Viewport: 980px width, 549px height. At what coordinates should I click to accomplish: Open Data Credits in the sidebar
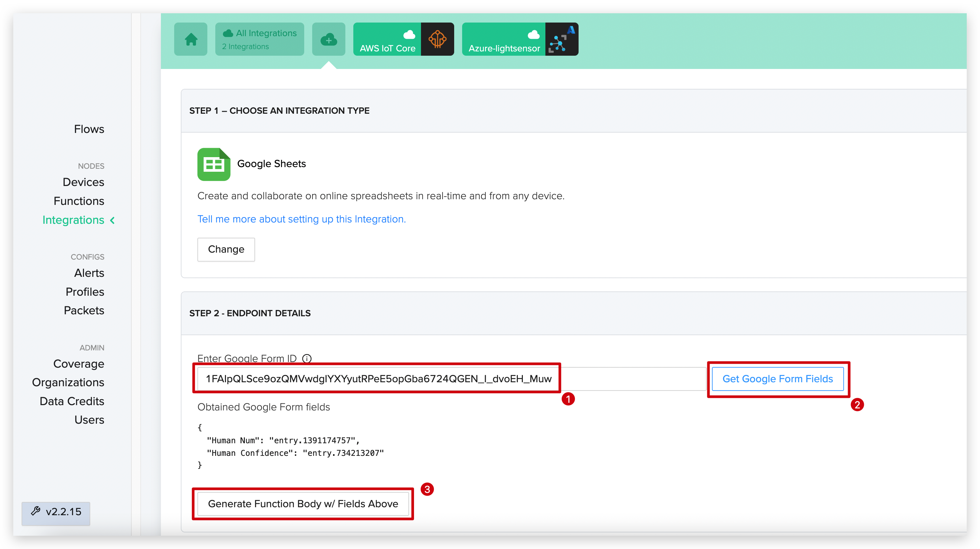(x=72, y=401)
